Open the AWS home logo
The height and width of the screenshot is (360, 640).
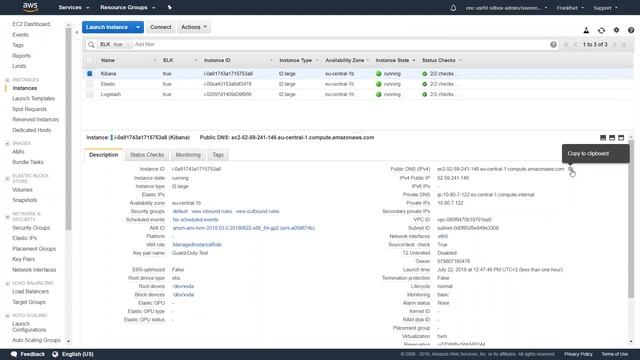pos(30,7)
